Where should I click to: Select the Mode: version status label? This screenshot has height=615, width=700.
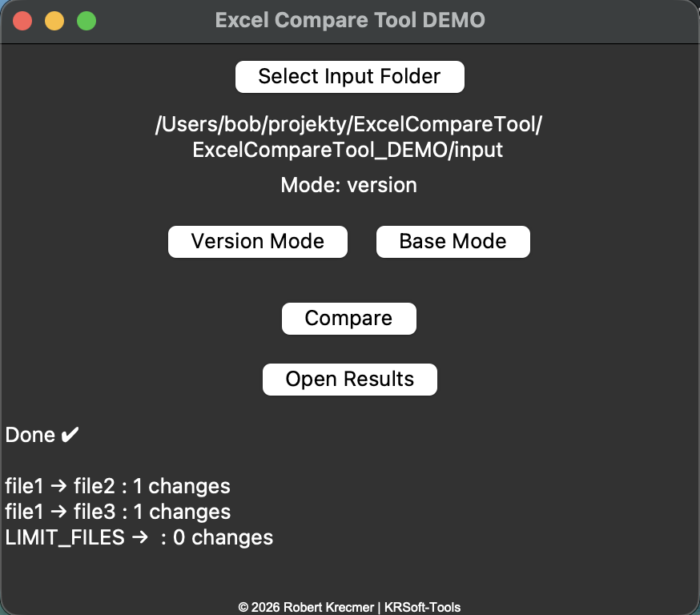[x=348, y=185]
